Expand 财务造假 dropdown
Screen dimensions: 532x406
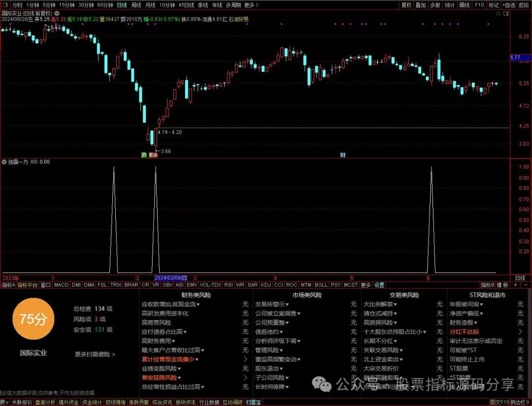click(x=464, y=323)
